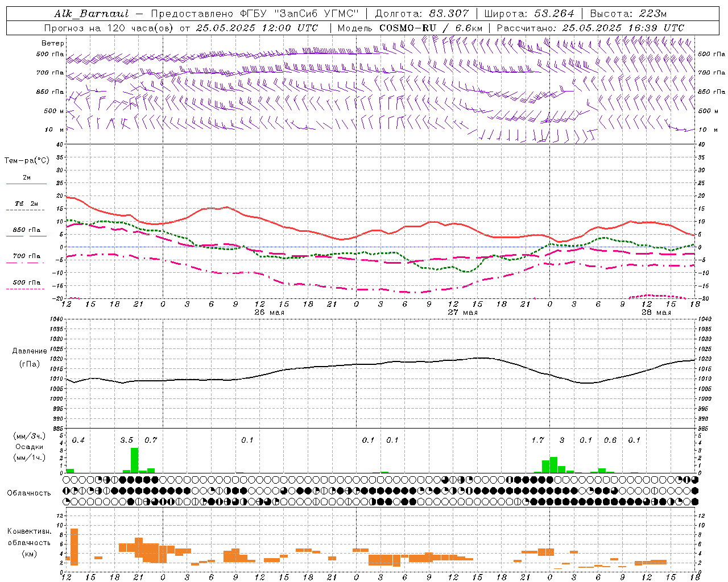
Task: Click the Ветер wind panel label
Action: coord(53,43)
